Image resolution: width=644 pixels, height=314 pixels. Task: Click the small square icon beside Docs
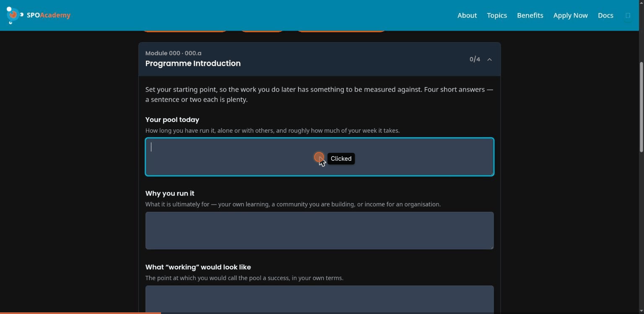tap(628, 15)
